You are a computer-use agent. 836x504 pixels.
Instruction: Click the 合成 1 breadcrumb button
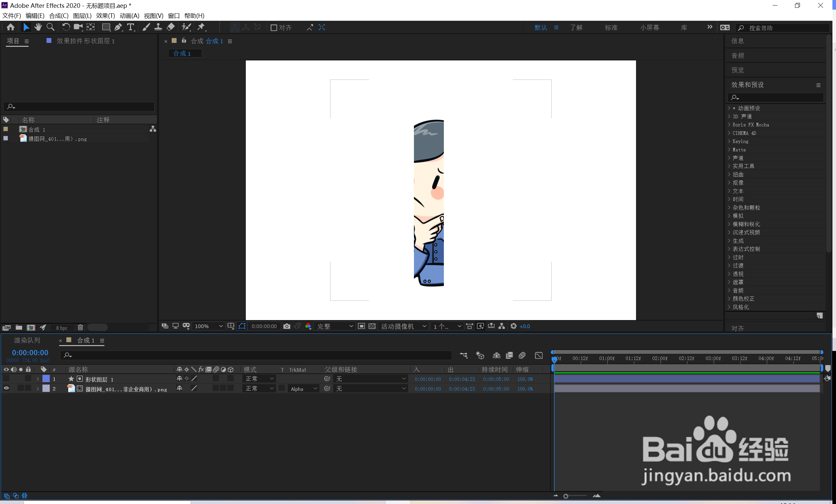coord(185,53)
